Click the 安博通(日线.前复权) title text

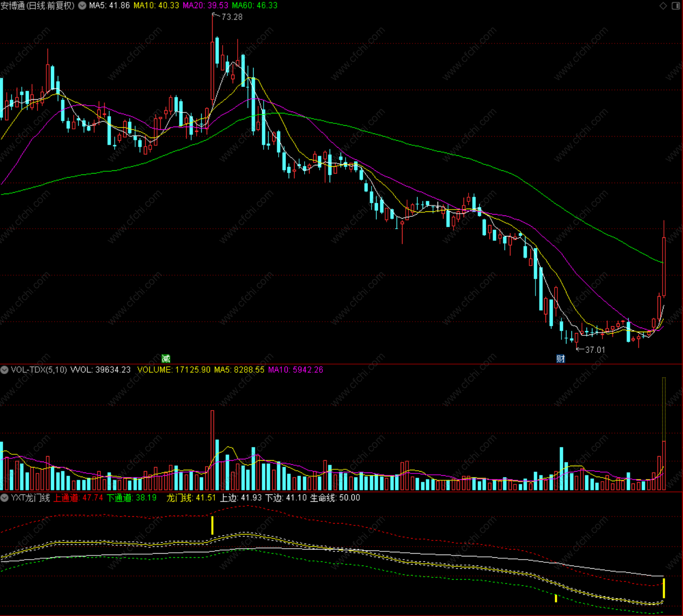pyautogui.click(x=38, y=5)
